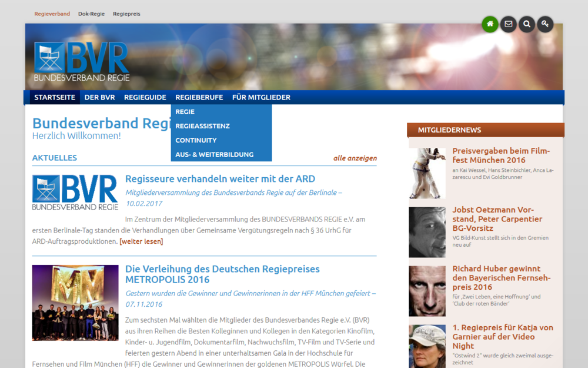The height and width of the screenshot is (368, 588).
Task: Choose Regie in the dropdown submenu
Action: tap(221, 112)
